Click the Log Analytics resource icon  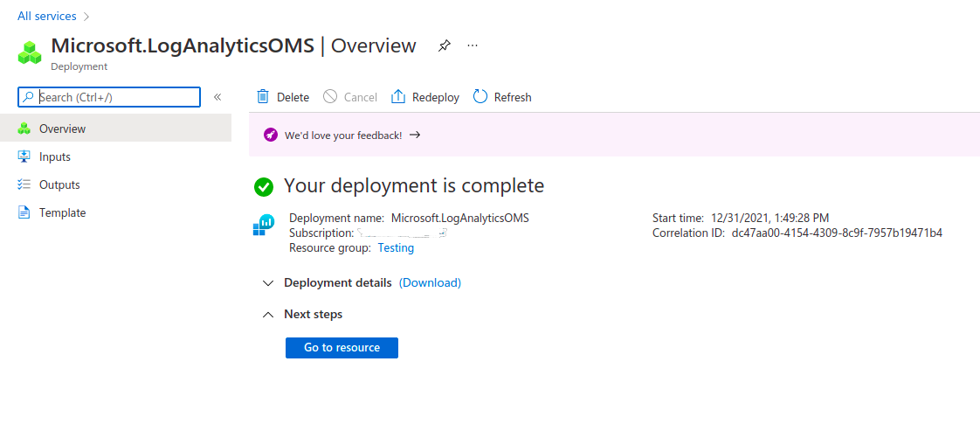point(263,225)
